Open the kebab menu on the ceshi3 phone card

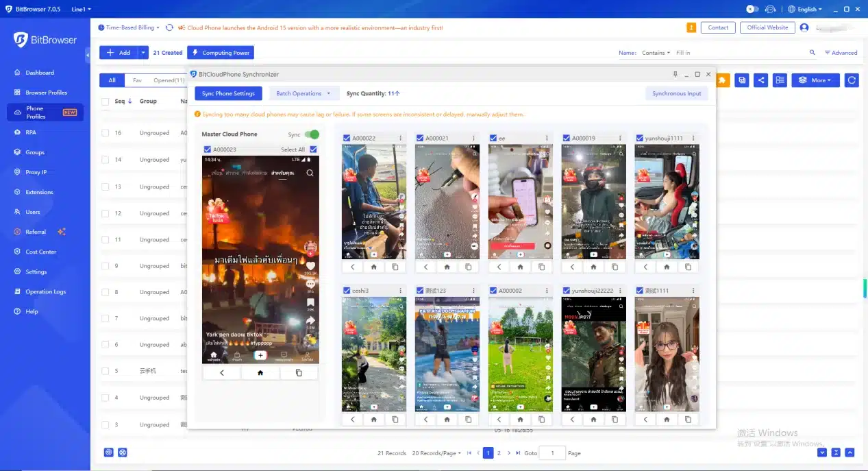pos(401,290)
